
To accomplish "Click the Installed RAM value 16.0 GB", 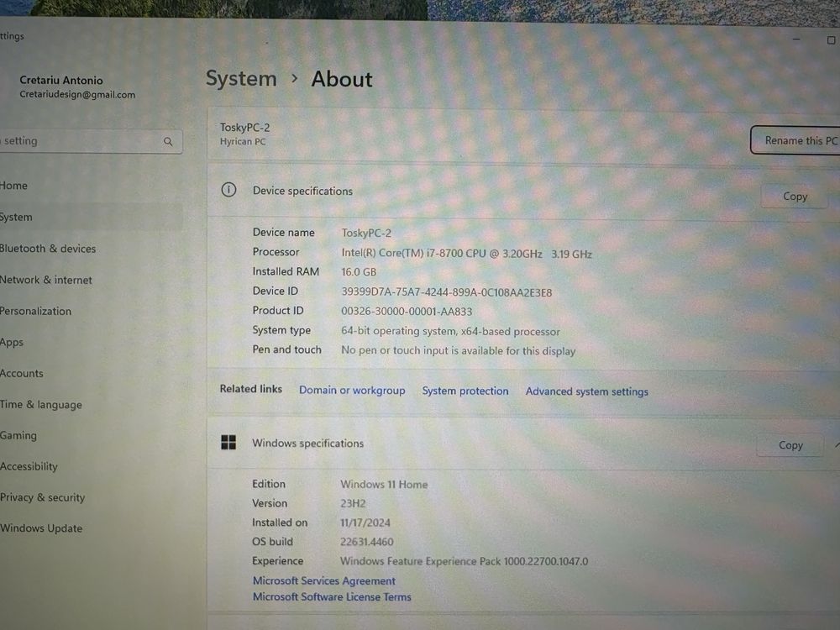I will pyautogui.click(x=359, y=272).
